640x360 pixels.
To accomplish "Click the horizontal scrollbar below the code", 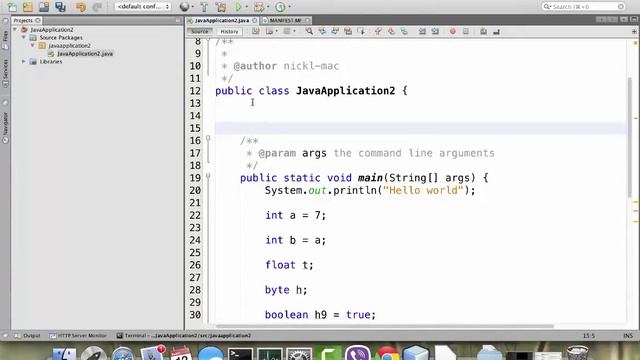I will pos(384,326).
